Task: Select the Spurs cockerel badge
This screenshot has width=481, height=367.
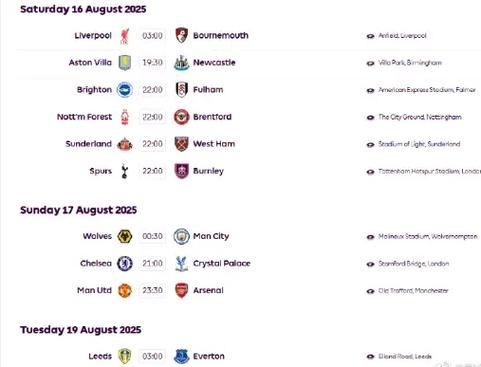Action: 125,171
